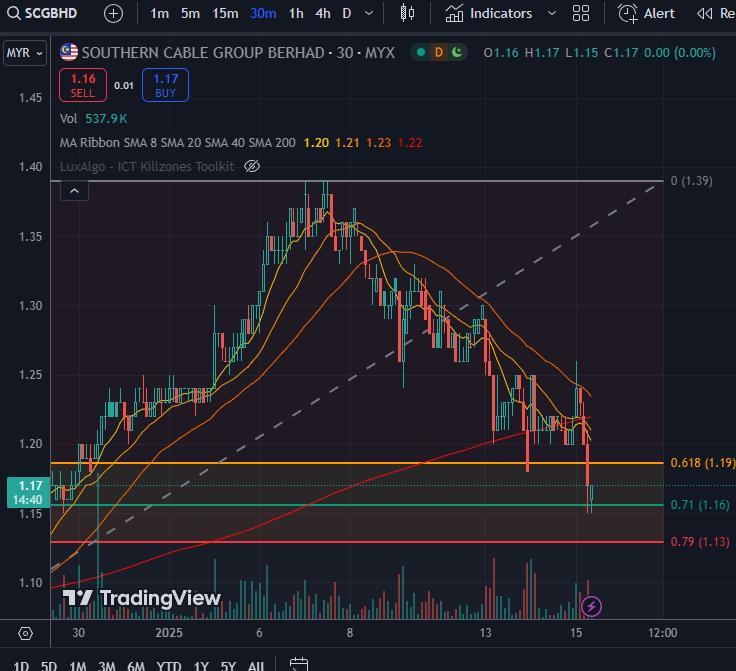Click the SMA 20 value 1.21

coord(347,143)
